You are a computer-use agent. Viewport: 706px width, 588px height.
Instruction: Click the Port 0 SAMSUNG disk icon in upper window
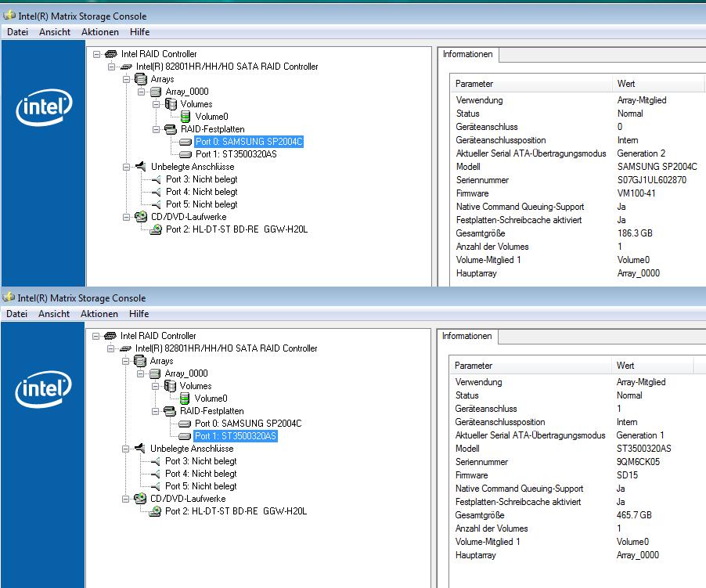click(x=186, y=142)
